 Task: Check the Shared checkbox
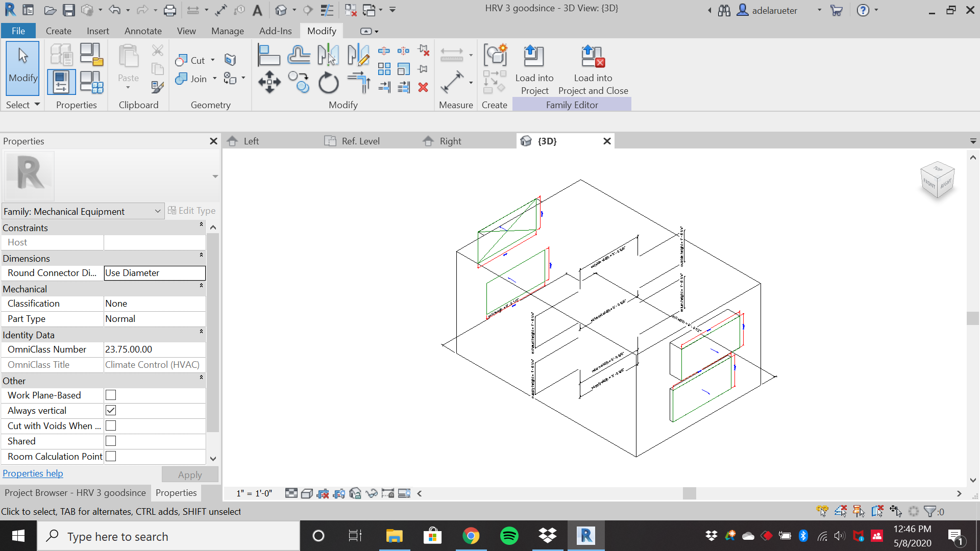point(111,441)
